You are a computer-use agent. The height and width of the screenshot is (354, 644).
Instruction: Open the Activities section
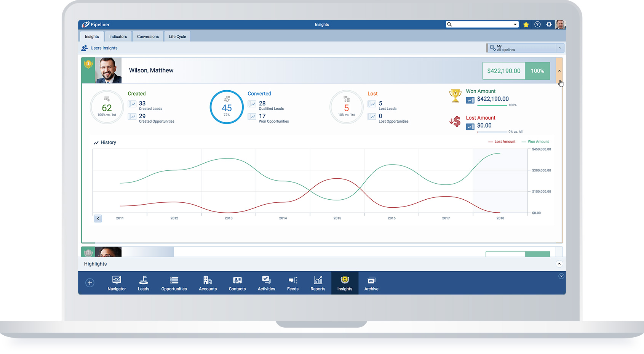pos(266,283)
